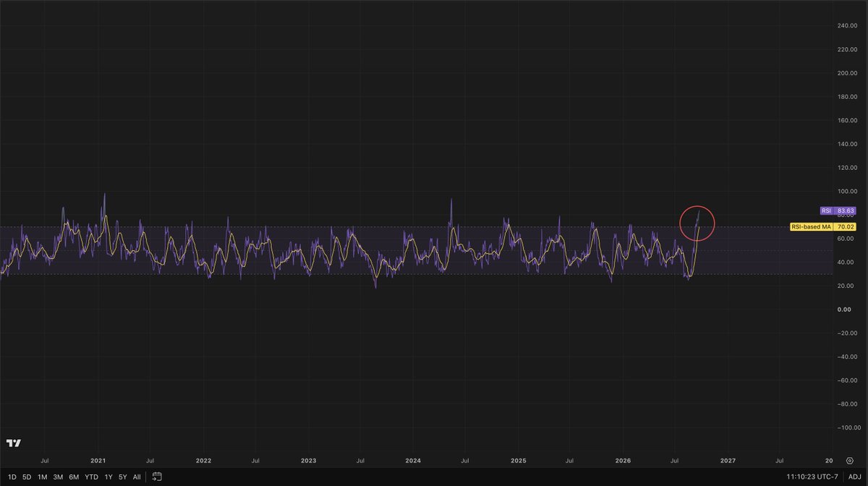Show All available data range
The height and width of the screenshot is (486, 868).
137,477
